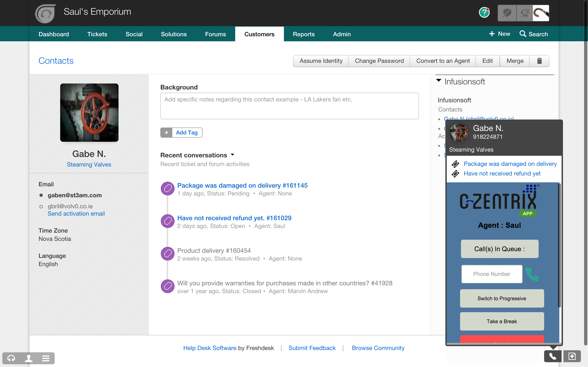
Task: Switch to the Tickets tab
Action: tap(97, 34)
